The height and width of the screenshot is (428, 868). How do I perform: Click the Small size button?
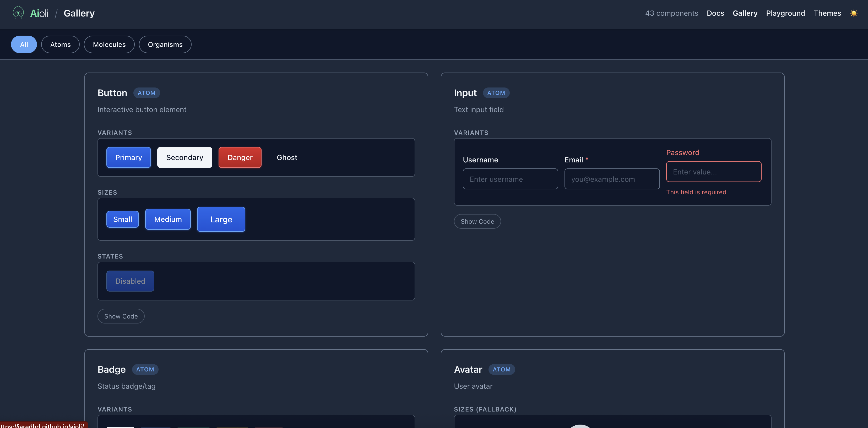pos(123,219)
